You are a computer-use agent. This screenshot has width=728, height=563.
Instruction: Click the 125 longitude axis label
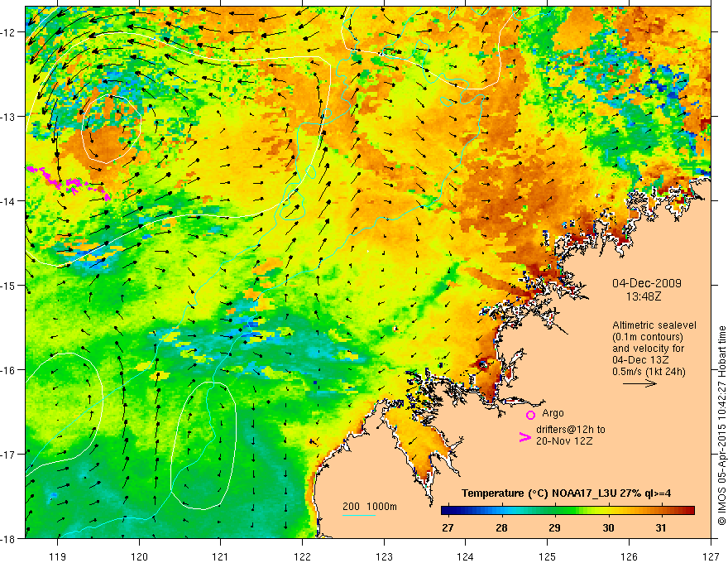(x=548, y=556)
